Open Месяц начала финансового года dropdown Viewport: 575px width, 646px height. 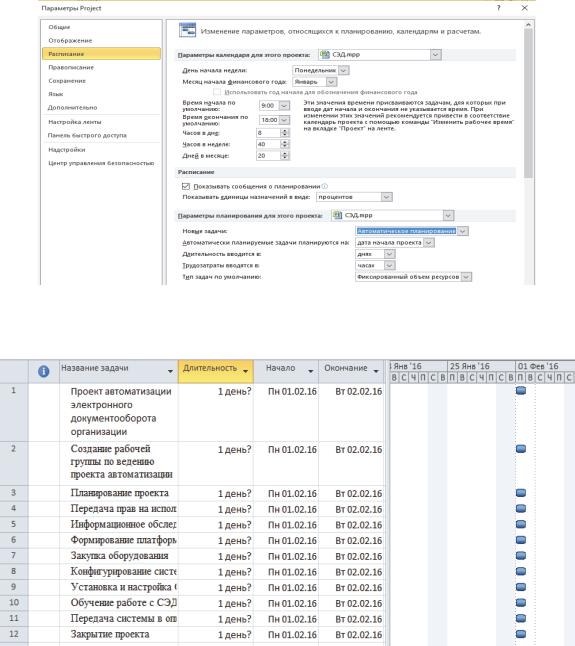click(331, 82)
